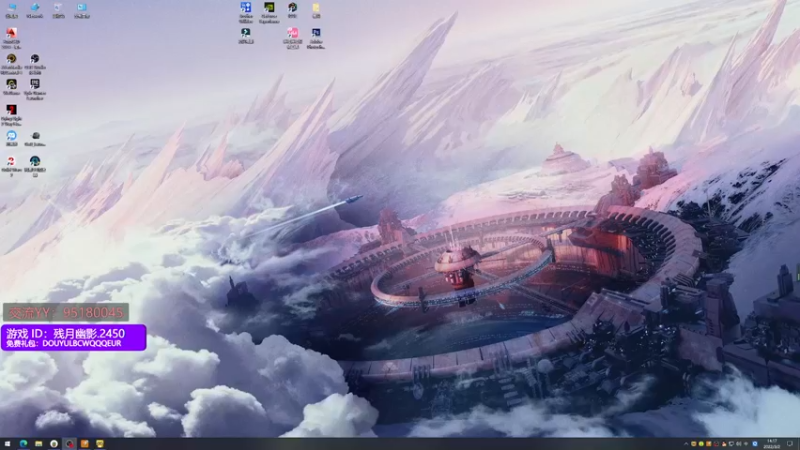Open the red-and-black icon below Epic row
Viewport: 800px width, 450px height.
pyautogui.click(x=11, y=115)
